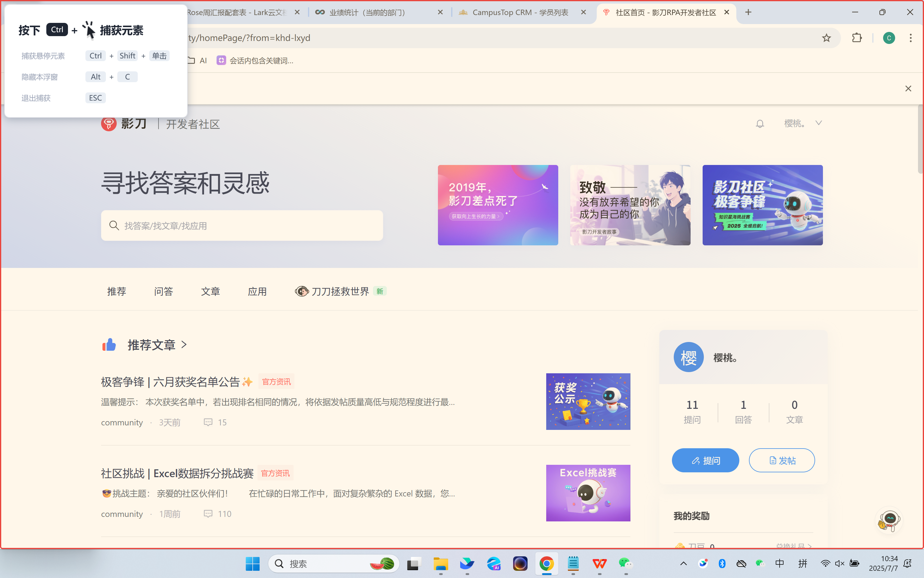Viewport: 924px width, 578px height.
Task: Open the AI bookmark folder
Action: (x=197, y=61)
